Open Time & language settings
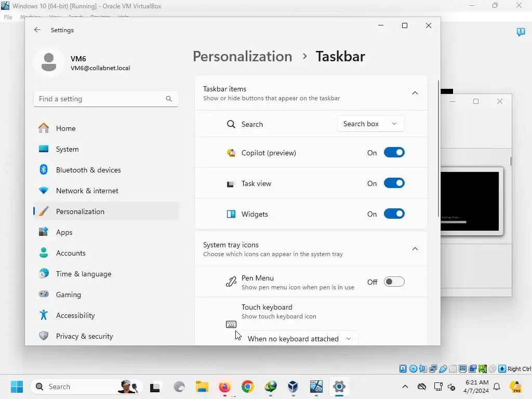 click(106, 274)
